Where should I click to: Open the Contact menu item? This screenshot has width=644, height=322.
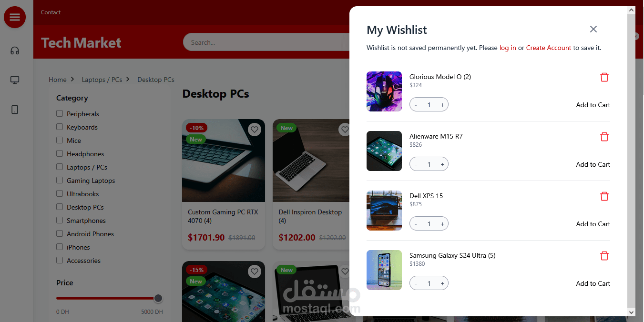tap(51, 12)
